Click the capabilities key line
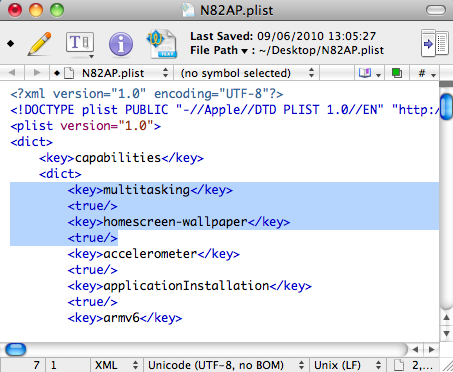The width and height of the screenshot is (453, 372). click(x=121, y=158)
